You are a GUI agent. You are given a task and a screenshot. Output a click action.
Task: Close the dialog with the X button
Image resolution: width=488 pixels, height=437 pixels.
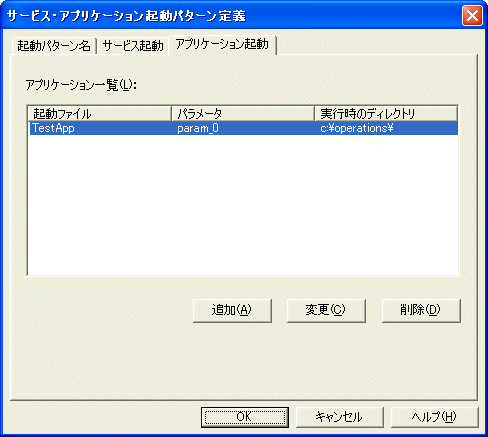472,15
